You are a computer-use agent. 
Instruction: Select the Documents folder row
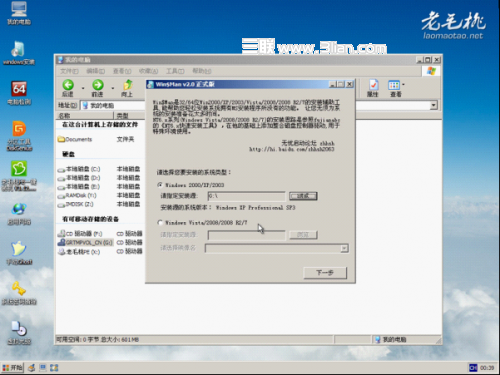coord(75,139)
